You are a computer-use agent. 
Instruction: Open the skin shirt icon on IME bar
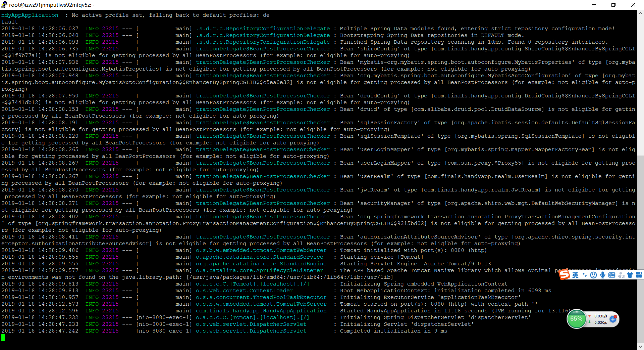630,275
